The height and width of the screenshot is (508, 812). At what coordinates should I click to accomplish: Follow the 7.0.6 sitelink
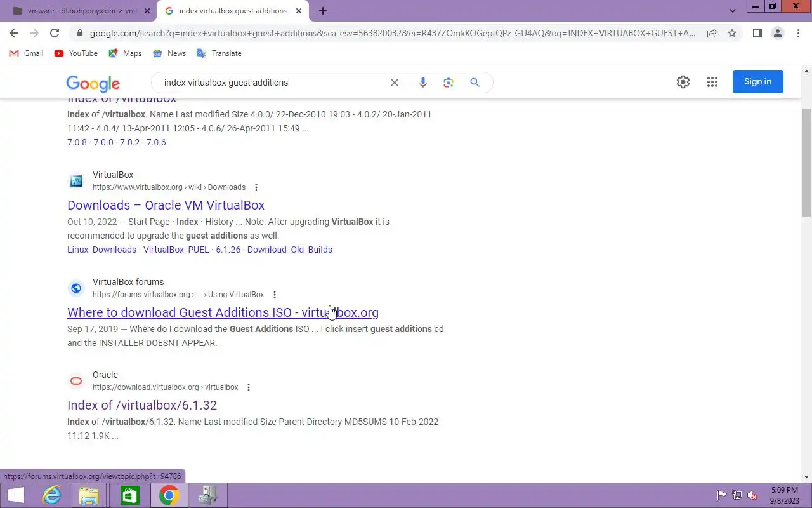tap(156, 142)
